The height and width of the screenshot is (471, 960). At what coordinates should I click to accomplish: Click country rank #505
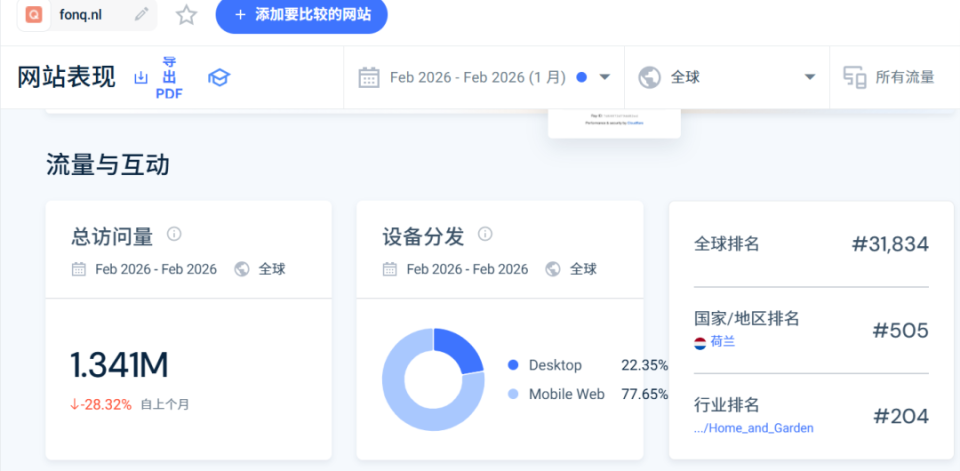click(x=901, y=331)
